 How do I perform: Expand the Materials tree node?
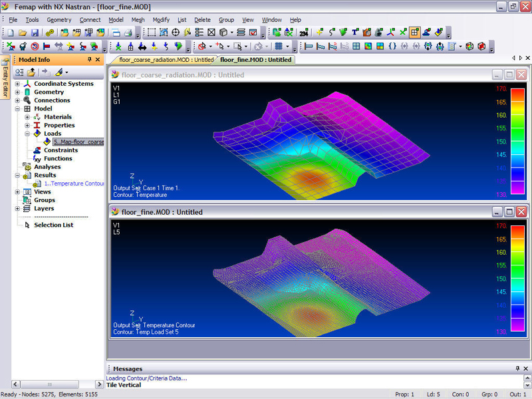27,117
